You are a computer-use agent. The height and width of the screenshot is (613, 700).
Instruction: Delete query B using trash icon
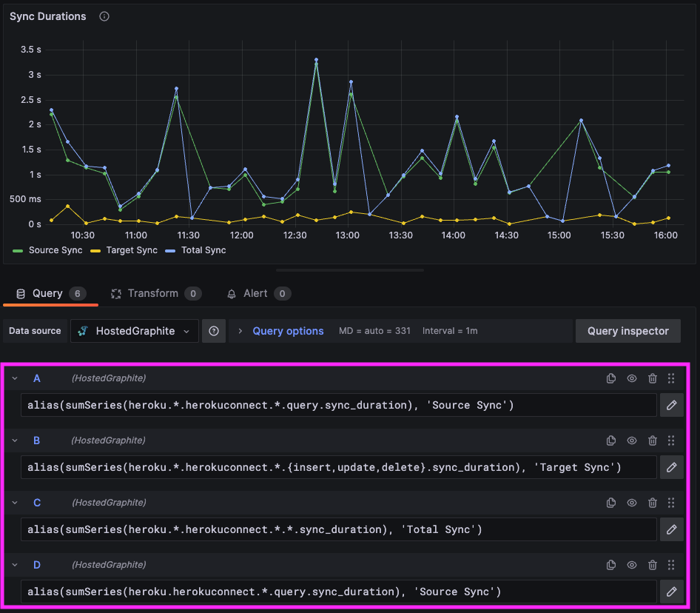652,441
